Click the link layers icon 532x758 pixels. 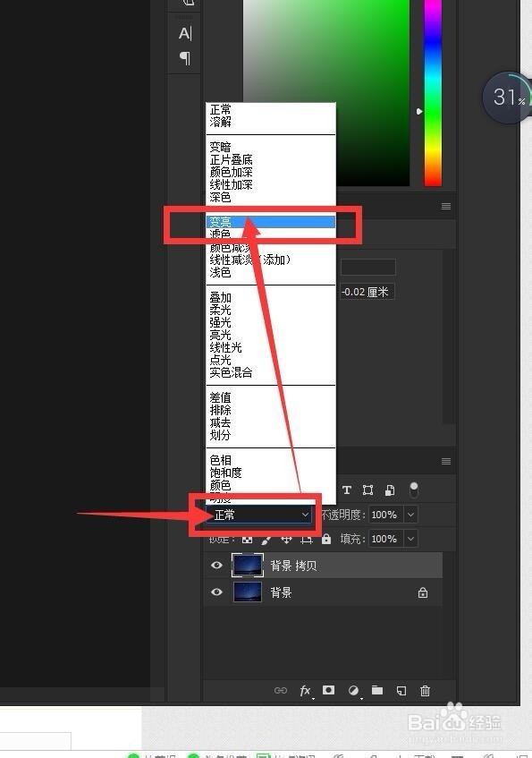(280, 690)
